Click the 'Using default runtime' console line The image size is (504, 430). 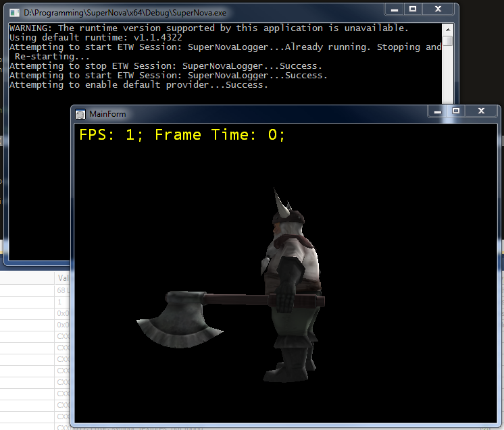95,38
